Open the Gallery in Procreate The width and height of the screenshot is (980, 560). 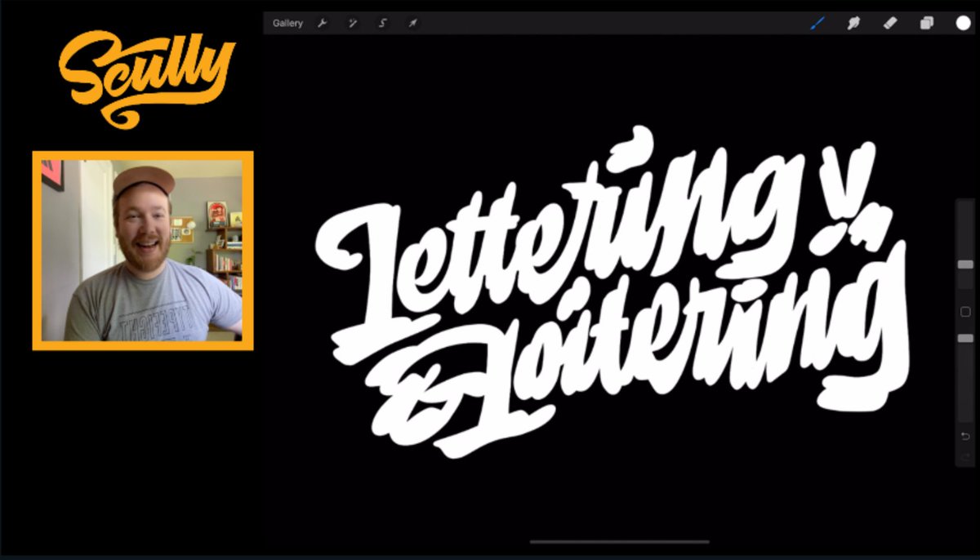(x=287, y=24)
